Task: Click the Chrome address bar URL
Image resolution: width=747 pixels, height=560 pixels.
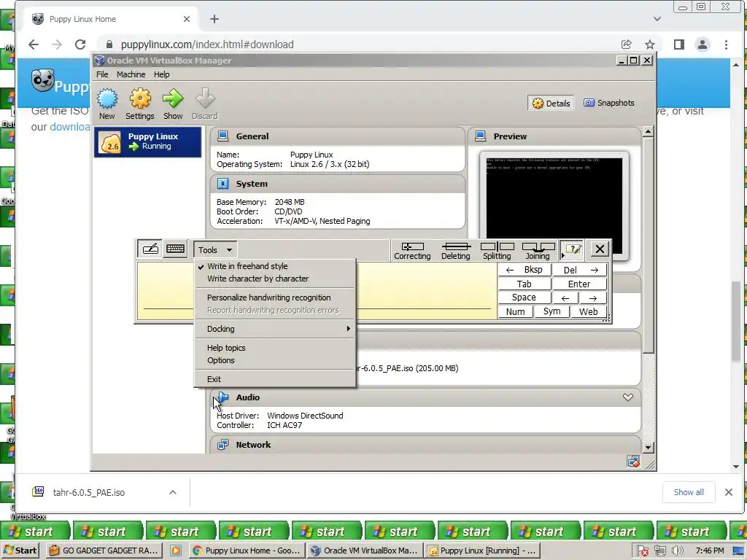Action: click(x=206, y=44)
